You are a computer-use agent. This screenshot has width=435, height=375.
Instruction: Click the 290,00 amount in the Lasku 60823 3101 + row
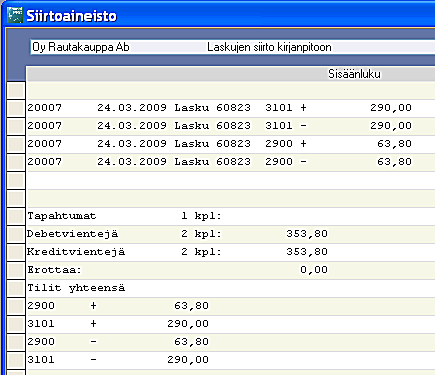391,108
